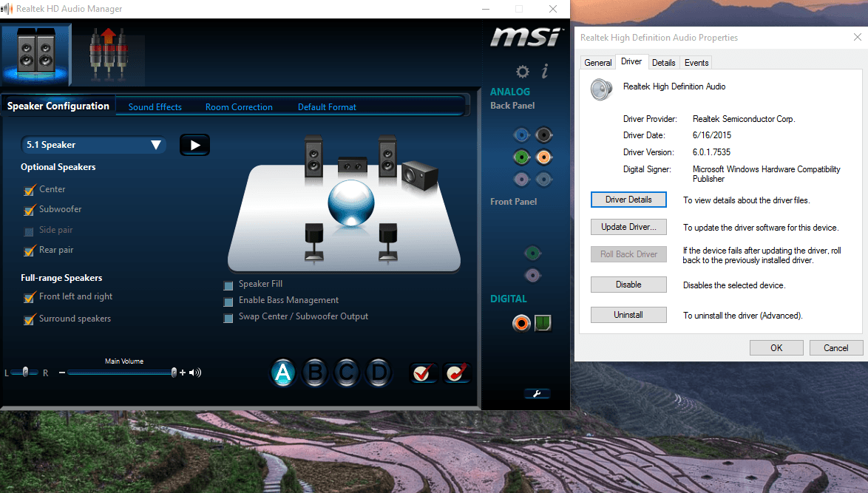868x493 pixels.
Task: Select audio profile B
Action: 315,373
